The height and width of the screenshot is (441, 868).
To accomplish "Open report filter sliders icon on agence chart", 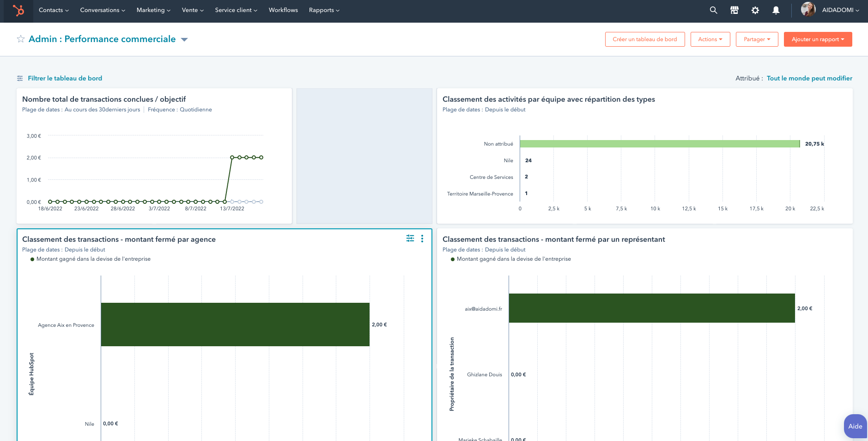I will (x=410, y=239).
